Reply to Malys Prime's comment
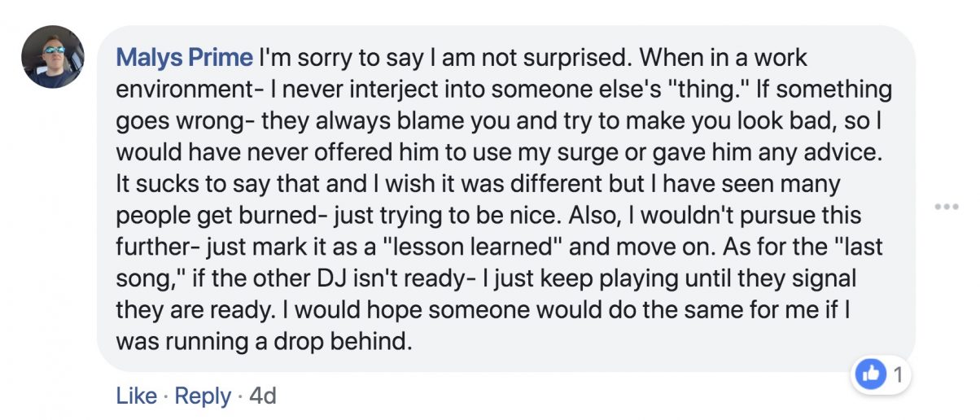Image resolution: width=980 pixels, height=420 pixels. pyautogui.click(x=203, y=396)
